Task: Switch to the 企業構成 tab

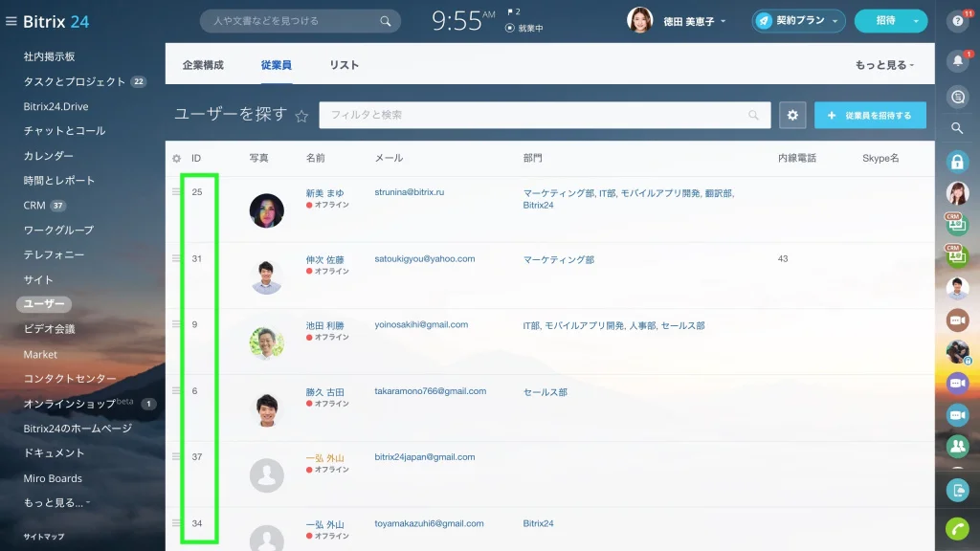Action: click(x=203, y=65)
